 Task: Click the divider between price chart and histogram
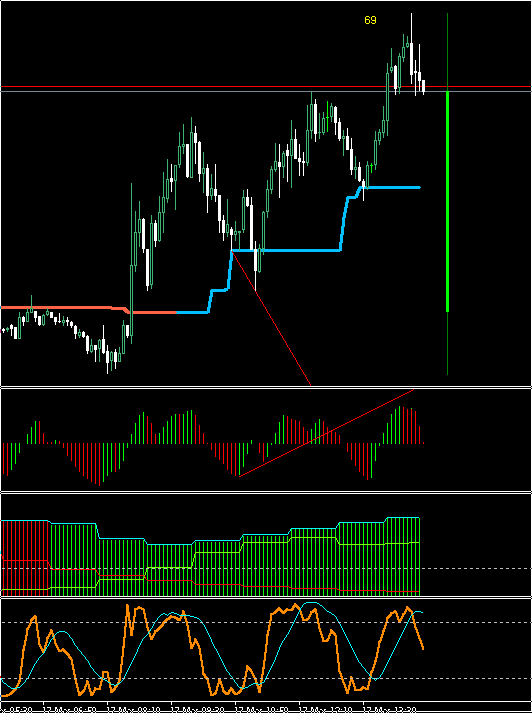266,387
